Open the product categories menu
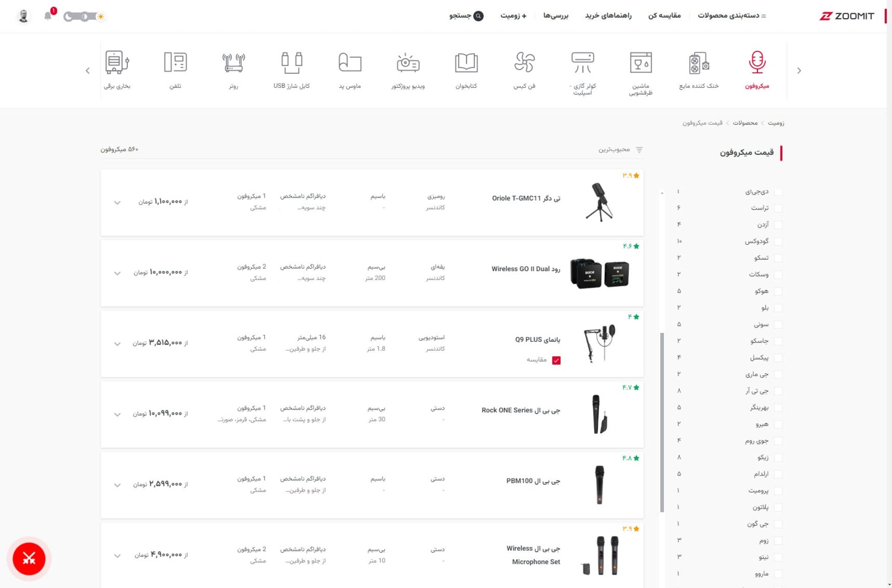The width and height of the screenshot is (892, 588). point(732,16)
